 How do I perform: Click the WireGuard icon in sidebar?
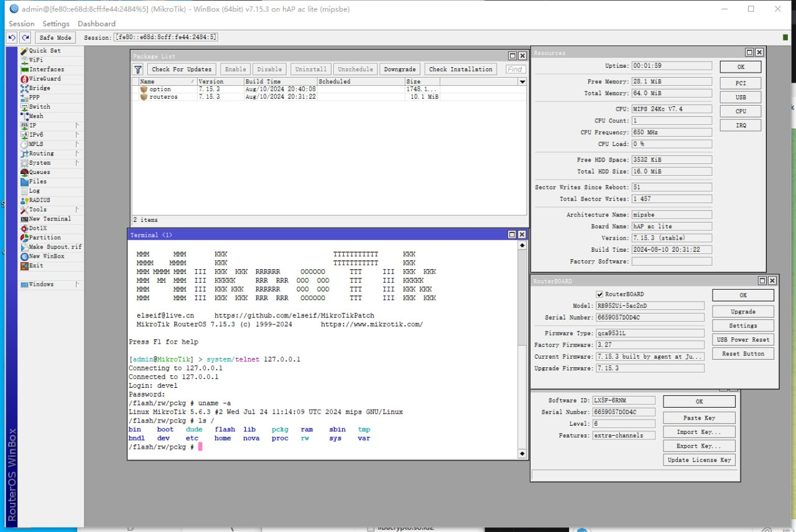[24, 79]
